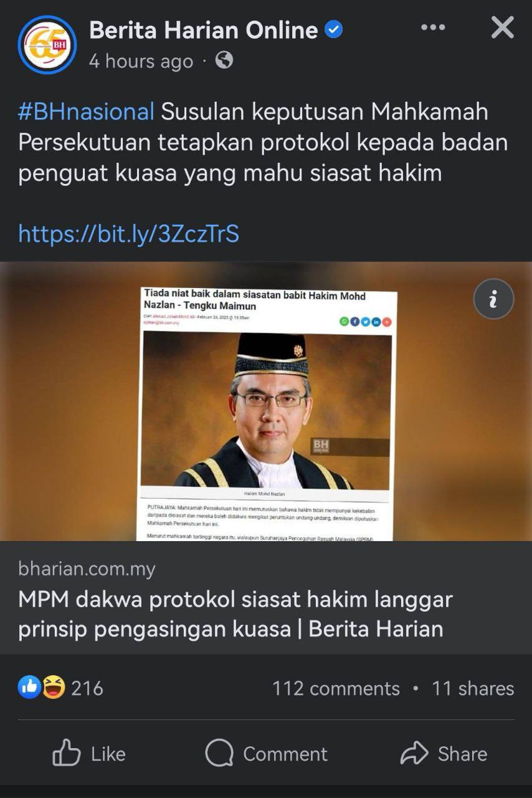Image resolution: width=532 pixels, height=798 pixels.
Task: Show the 216 reactions list
Action: point(87,688)
